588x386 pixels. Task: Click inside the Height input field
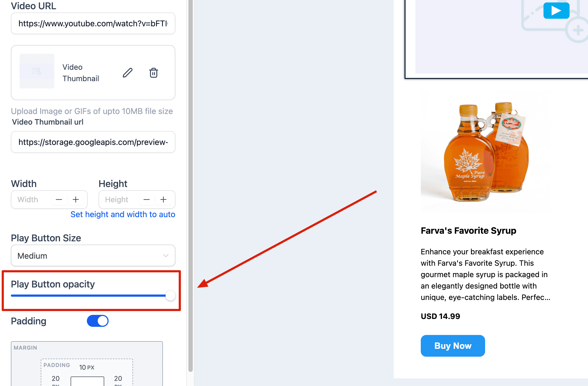119,200
